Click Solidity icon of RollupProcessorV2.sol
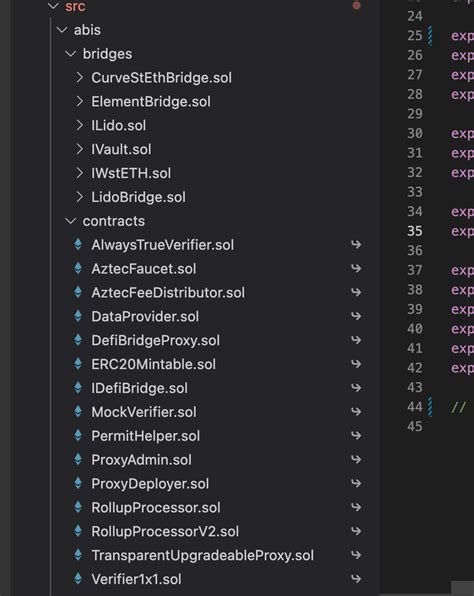This screenshot has width=474, height=596. 78,531
